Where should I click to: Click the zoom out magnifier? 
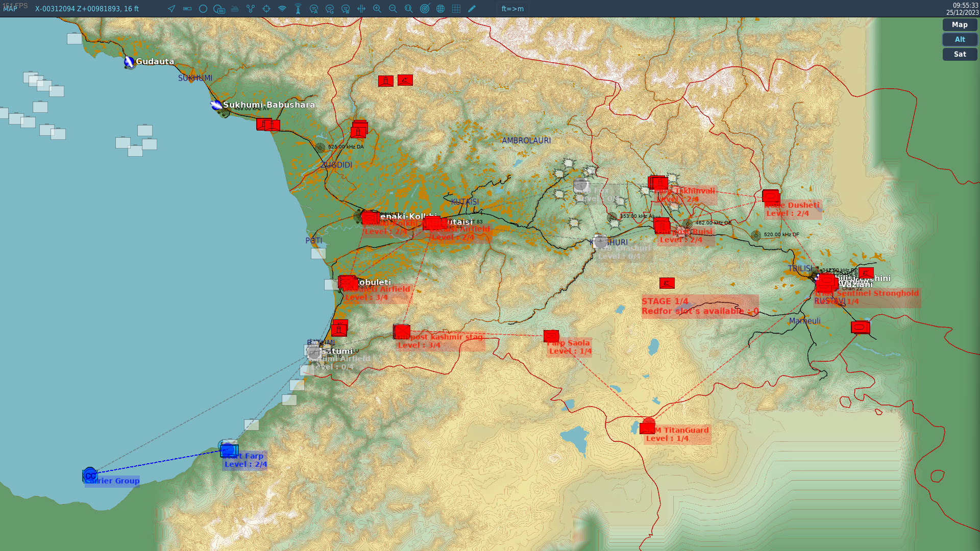click(393, 9)
